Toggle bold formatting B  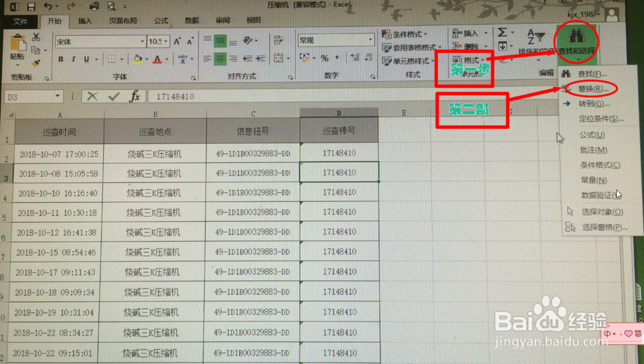(x=61, y=59)
